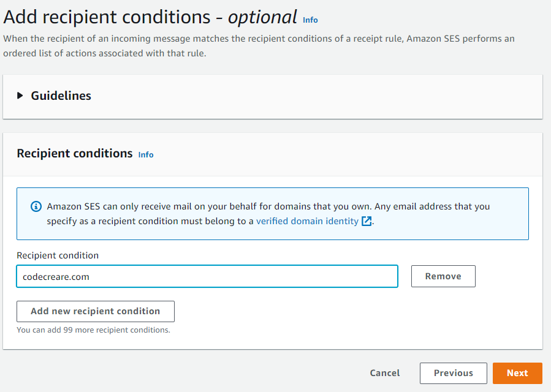Click the Add recipient conditions page title
The height and width of the screenshot is (392, 551).
coord(110,17)
